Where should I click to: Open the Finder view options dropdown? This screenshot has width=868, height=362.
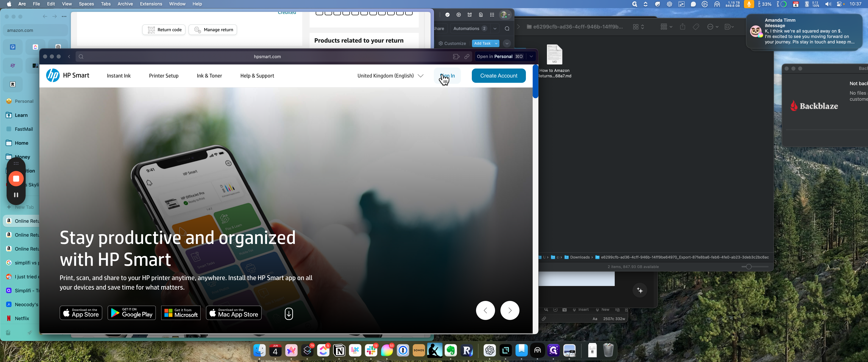pyautogui.click(x=638, y=27)
